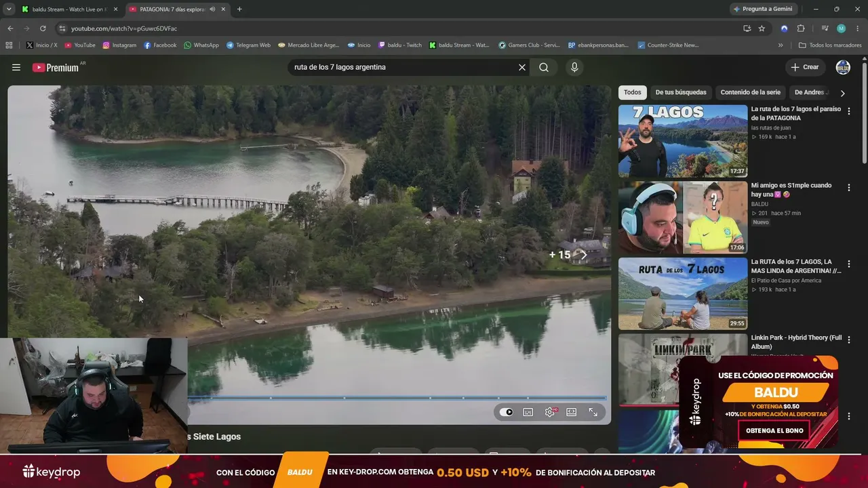868x488 pixels.
Task: Open subtitles via the captions icon
Action: [528, 412]
